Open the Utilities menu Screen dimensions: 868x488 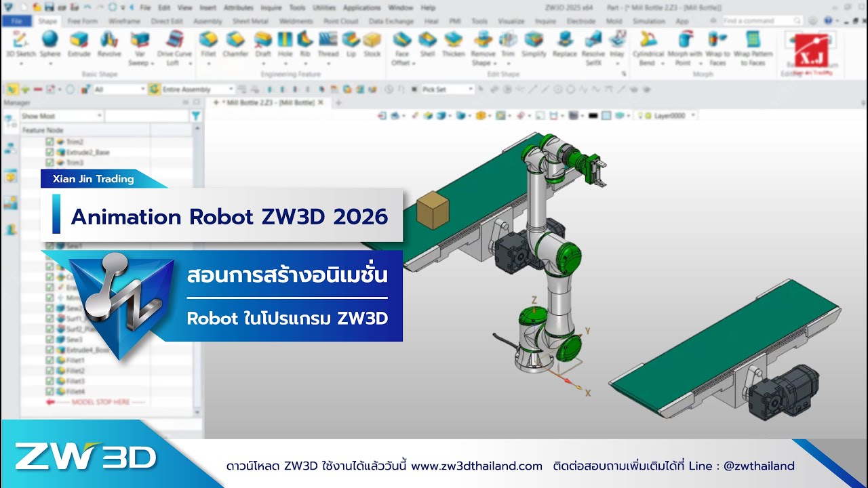[x=324, y=7]
